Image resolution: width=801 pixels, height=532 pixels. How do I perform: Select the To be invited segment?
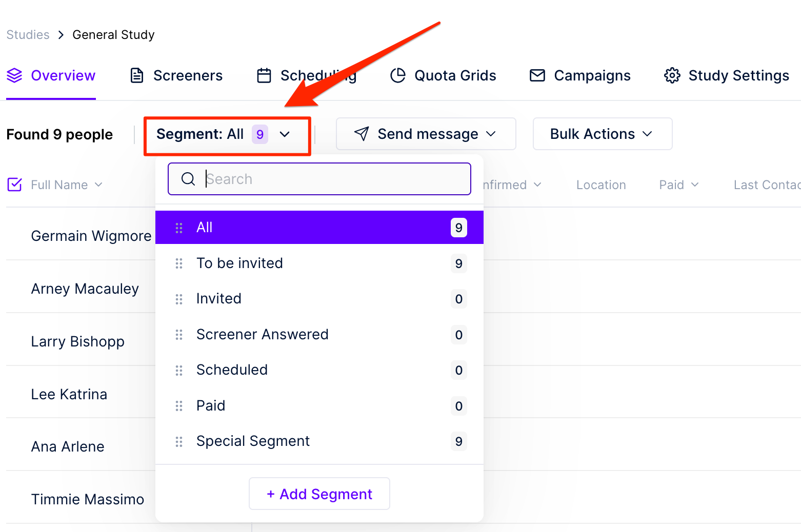pyautogui.click(x=319, y=263)
